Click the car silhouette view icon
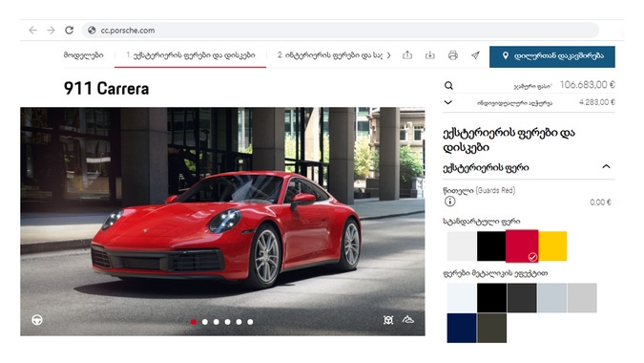 coord(407,319)
